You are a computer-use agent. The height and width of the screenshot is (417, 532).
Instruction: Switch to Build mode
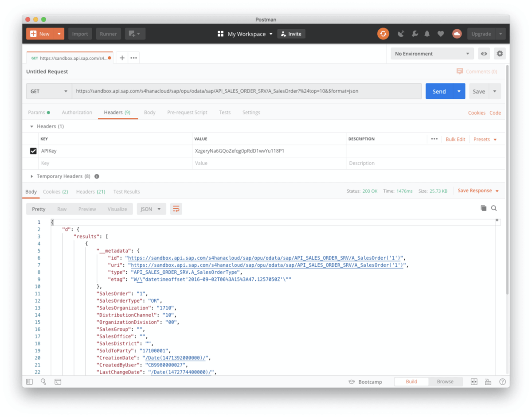click(411, 382)
